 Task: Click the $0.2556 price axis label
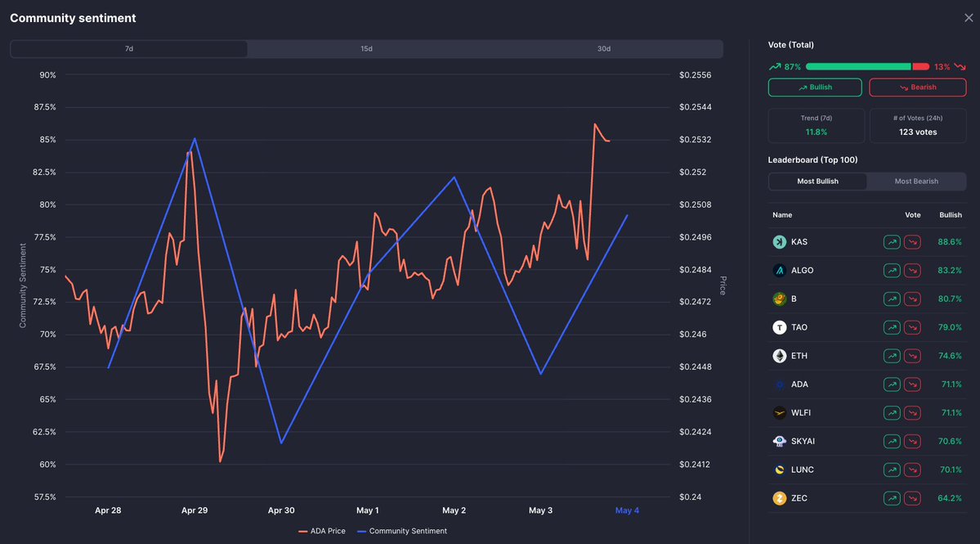click(x=695, y=75)
